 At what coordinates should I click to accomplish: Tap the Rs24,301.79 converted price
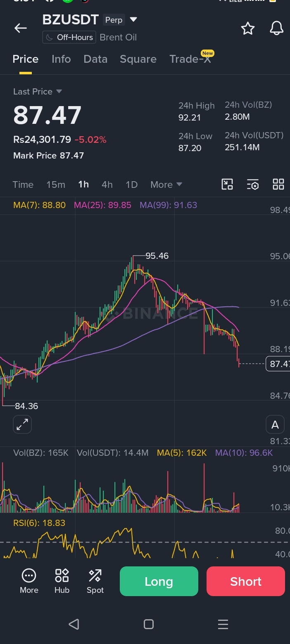(x=42, y=140)
